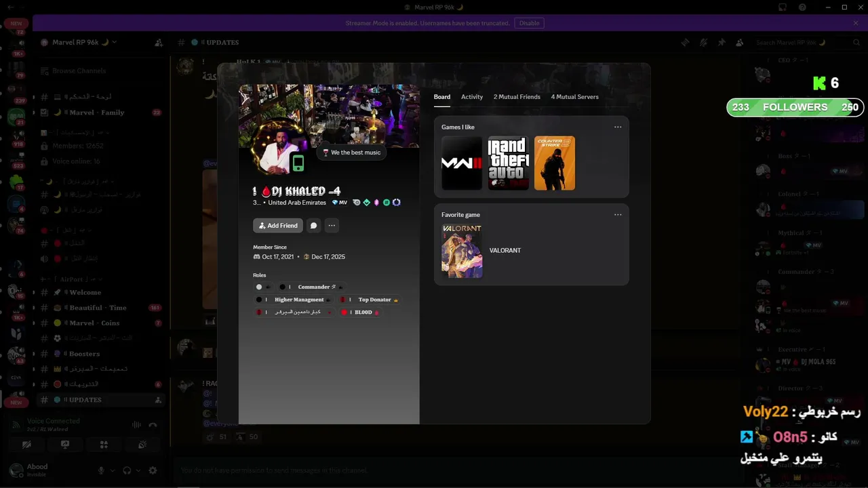Toggle the member list icon
This screenshot has height=488, width=868.
(x=738, y=43)
